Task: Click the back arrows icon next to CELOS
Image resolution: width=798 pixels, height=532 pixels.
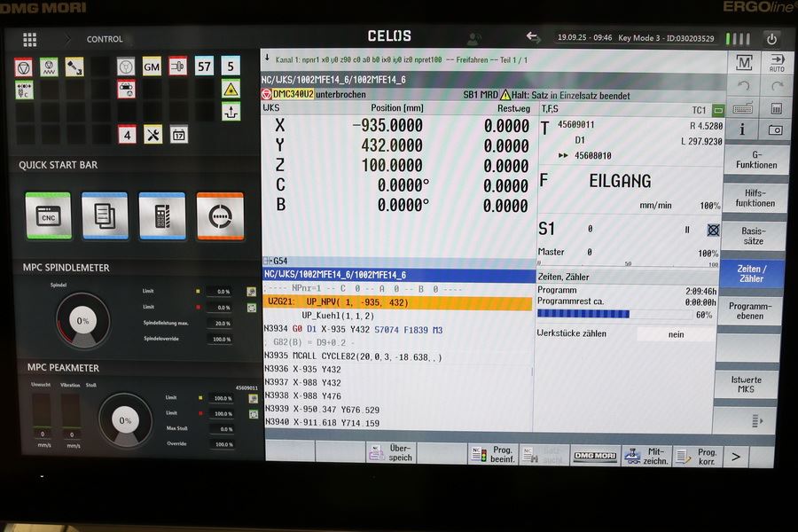Action: (534, 36)
